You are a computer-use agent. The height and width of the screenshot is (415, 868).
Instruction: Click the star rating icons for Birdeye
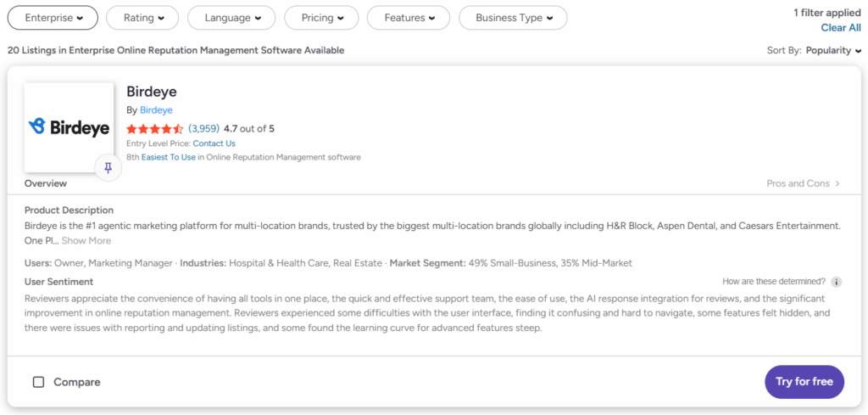pyautogui.click(x=155, y=129)
